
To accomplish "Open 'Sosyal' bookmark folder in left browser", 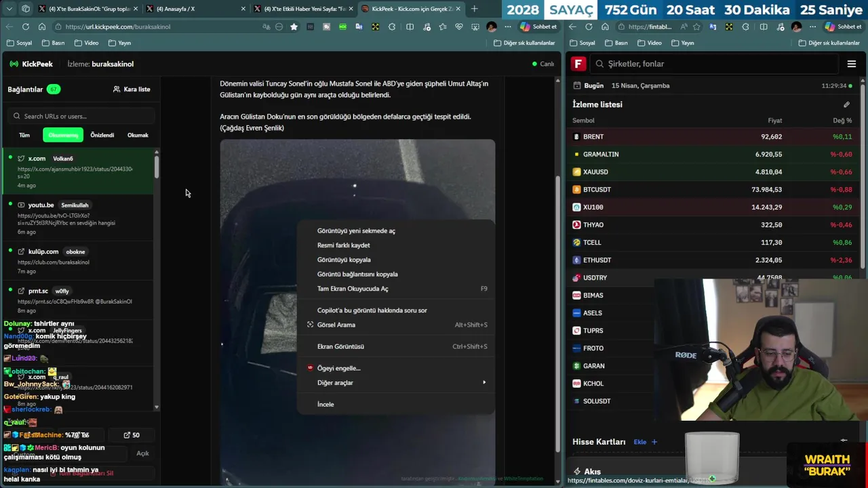I will tap(19, 43).
